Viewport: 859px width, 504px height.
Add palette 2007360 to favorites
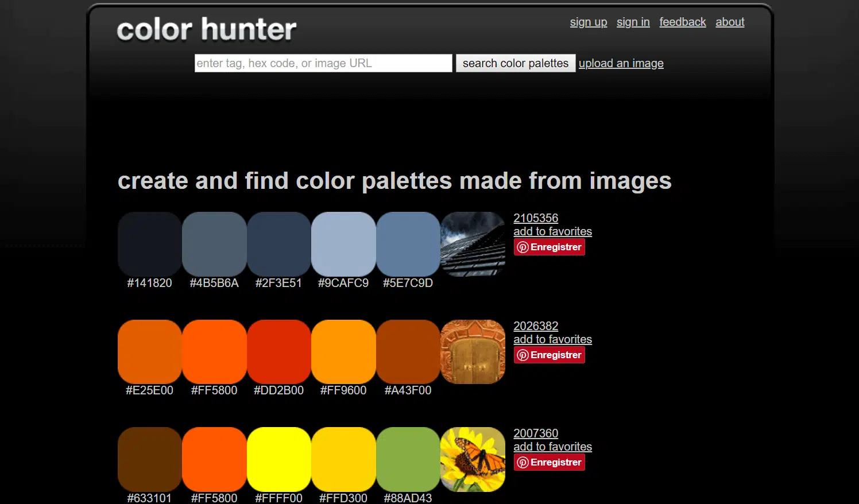552,447
